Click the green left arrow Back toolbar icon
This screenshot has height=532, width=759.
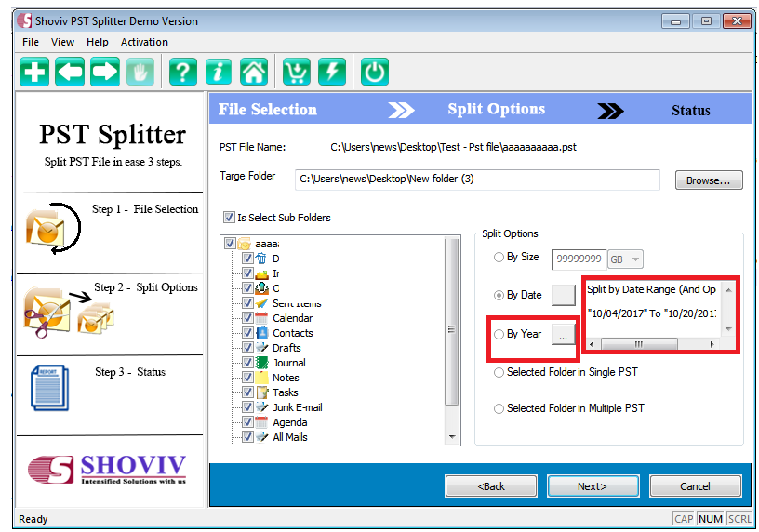pos(70,73)
